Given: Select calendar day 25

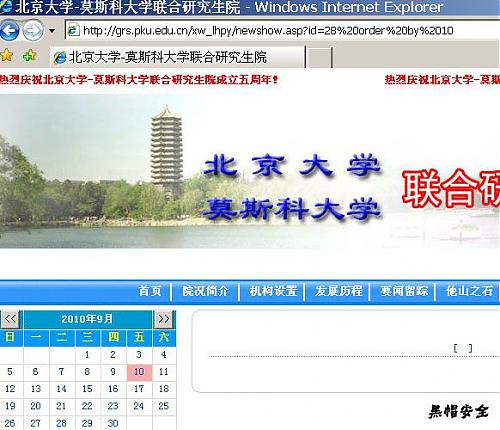Looking at the screenshot, I should (164, 406).
